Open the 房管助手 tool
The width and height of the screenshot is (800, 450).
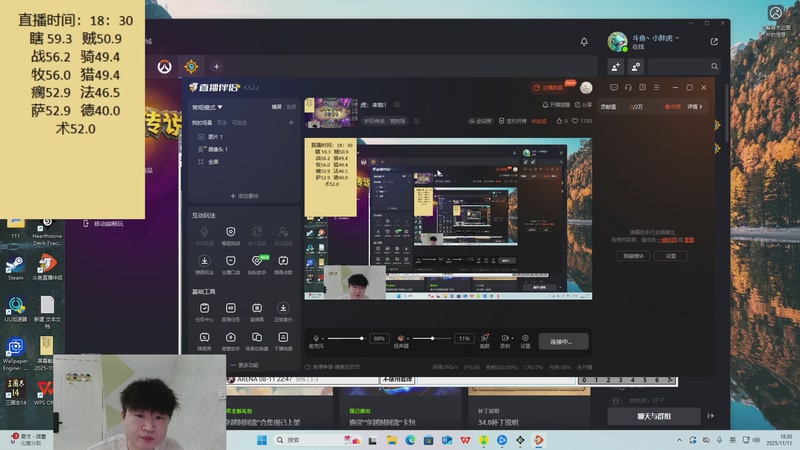click(231, 341)
